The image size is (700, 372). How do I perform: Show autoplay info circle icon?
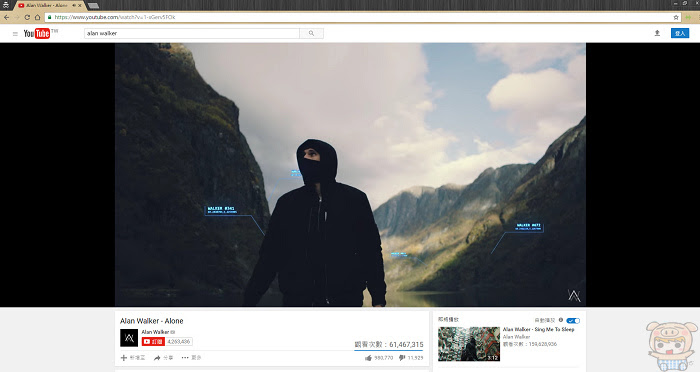(561, 320)
